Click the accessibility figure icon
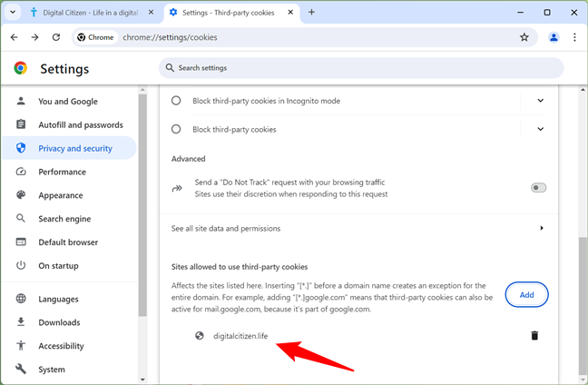 pos(21,345)
